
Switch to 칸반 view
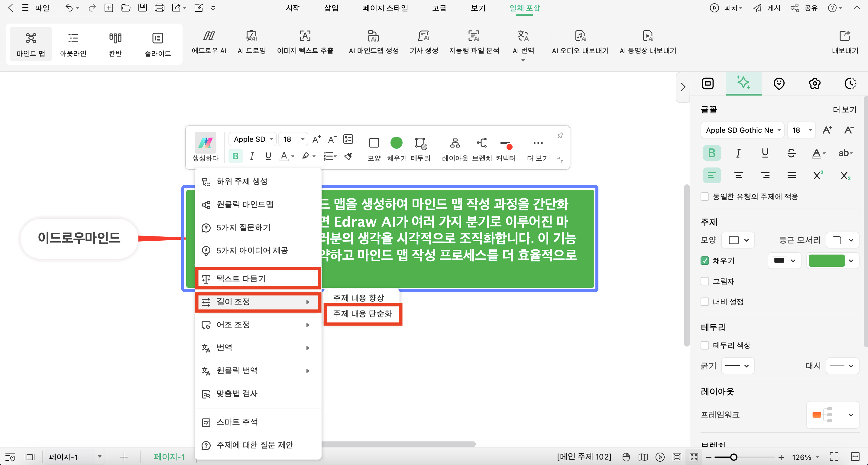pos(115,44)
